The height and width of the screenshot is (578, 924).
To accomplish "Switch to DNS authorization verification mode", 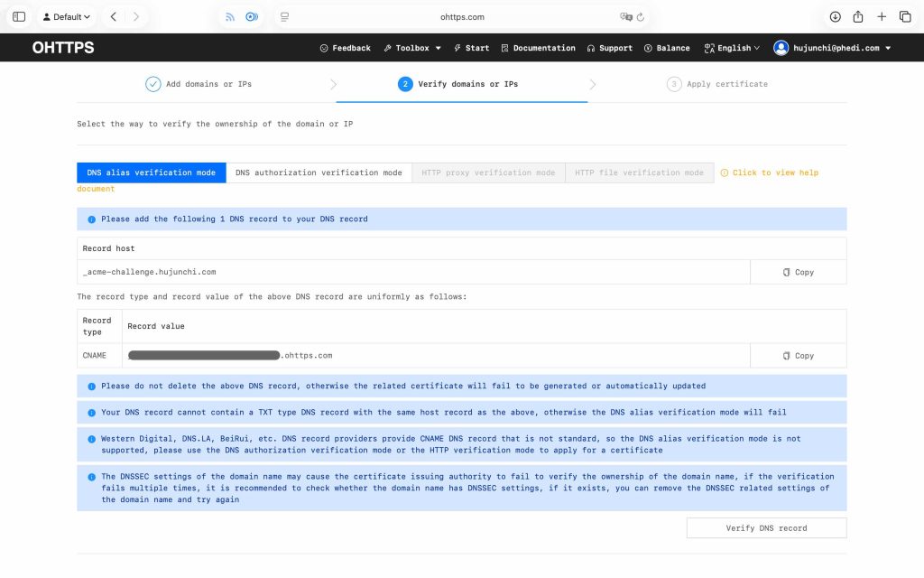I will (x=319, y=172).
